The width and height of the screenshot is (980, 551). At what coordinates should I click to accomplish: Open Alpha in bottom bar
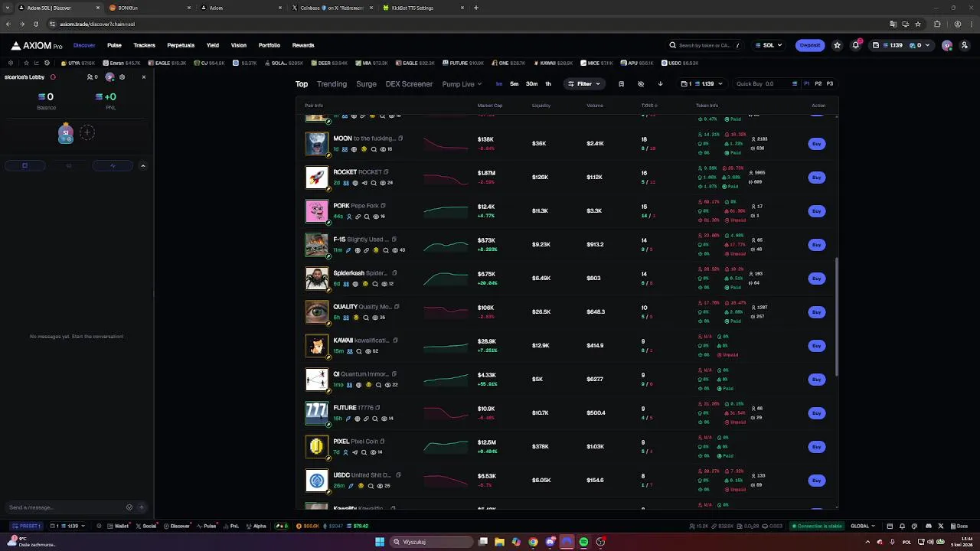pyautogui.click(x=256, y=526)
